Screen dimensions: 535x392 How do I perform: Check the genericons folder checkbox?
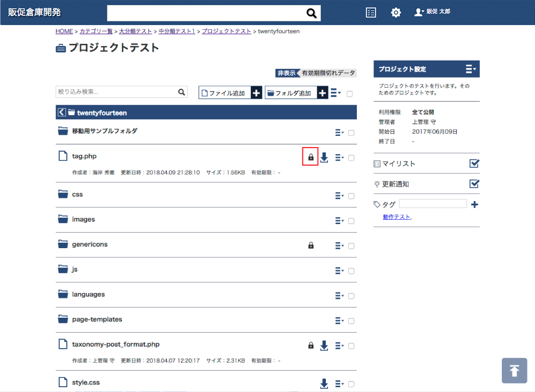[x=351, y=246]
